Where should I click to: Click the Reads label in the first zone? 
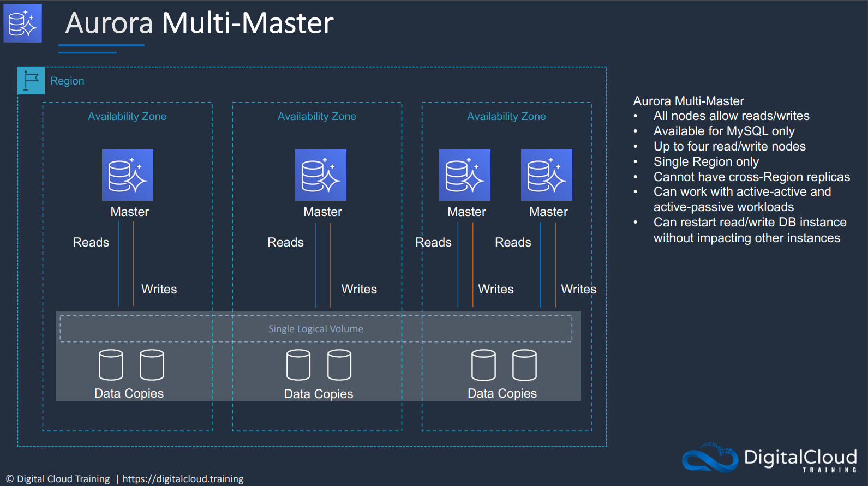pyautogui.click(x=91, y=242)
